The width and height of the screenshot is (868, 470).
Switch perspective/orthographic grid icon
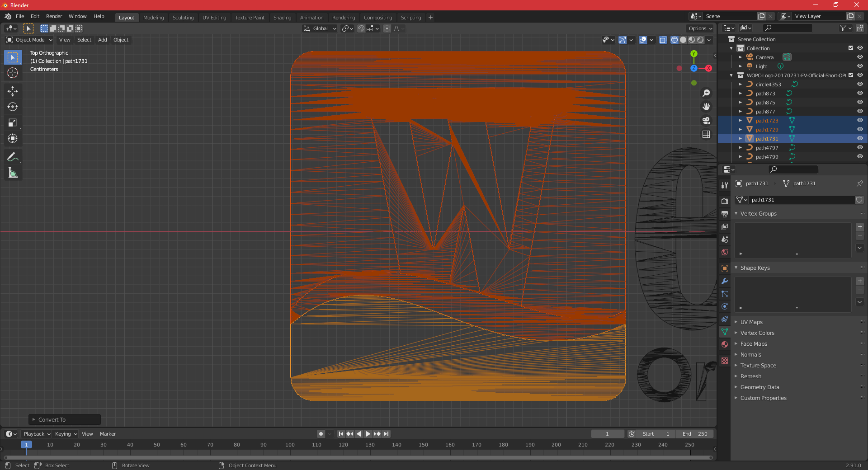click(x=706, y=134)
